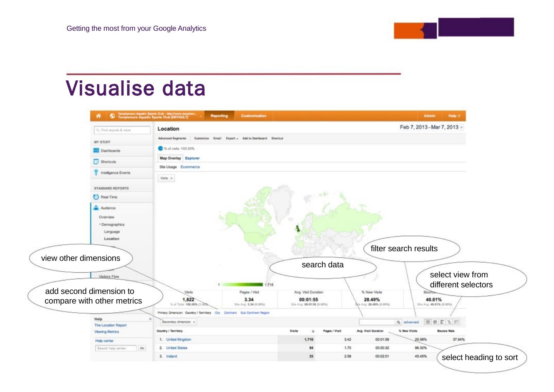Image resolution: width=554 pixels, height=392 pixels.
Task: Click the table search magnifier button
Action: coord(399,322)
